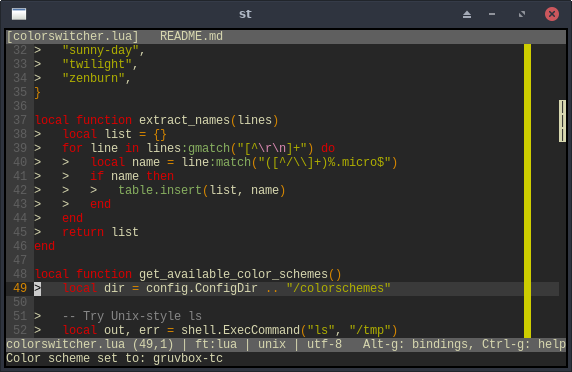The width and height of the screenshot is (572, 372).
Task: Click line number 49 in the gutter
Action: point(20,288)
